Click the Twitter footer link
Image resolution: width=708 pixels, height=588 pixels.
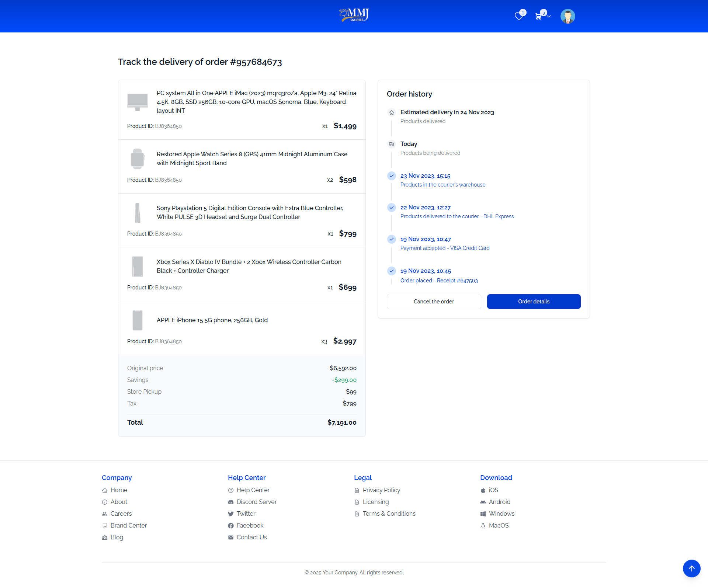[246, 514]
